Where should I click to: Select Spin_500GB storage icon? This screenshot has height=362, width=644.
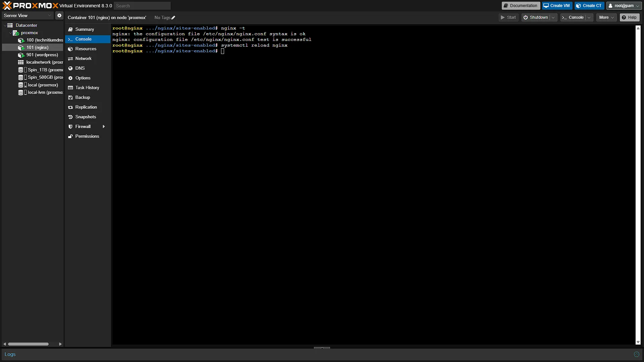coord(21,77)
